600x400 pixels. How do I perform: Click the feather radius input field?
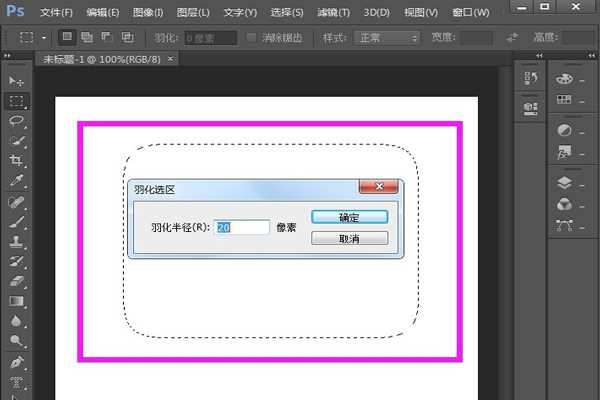tap(242, 228)
